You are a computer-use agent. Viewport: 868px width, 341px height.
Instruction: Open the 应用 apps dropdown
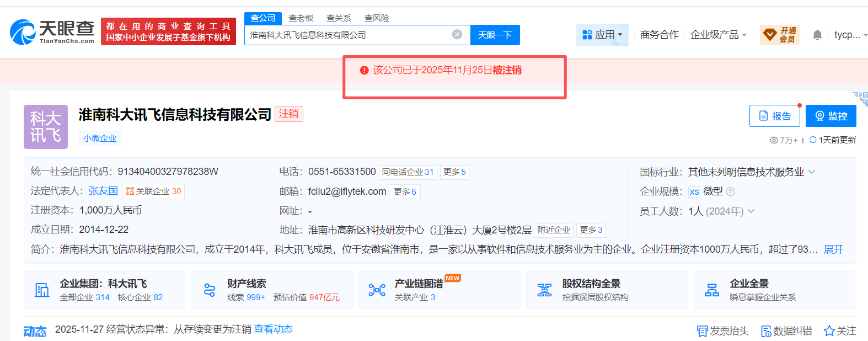click(x=602, y=35)
